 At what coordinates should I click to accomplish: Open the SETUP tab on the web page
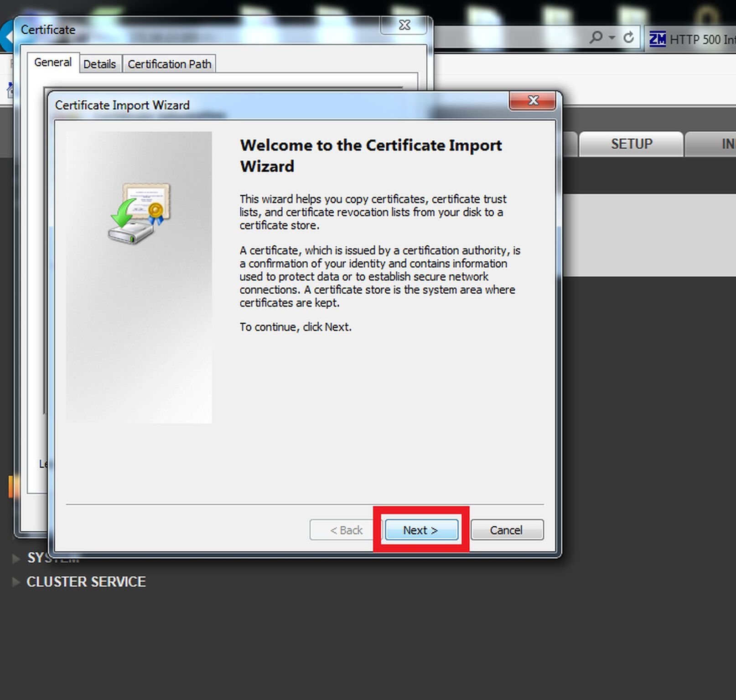coord(632,144)
